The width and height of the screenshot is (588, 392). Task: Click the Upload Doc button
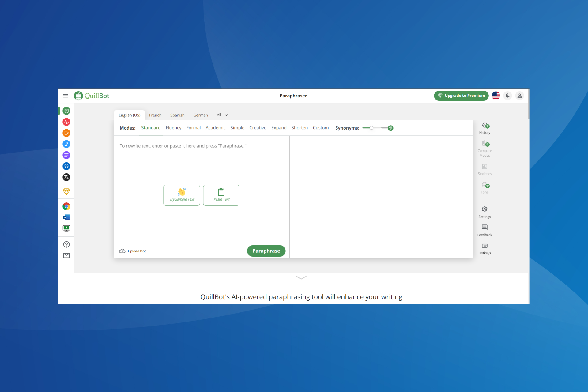point(133,251)
